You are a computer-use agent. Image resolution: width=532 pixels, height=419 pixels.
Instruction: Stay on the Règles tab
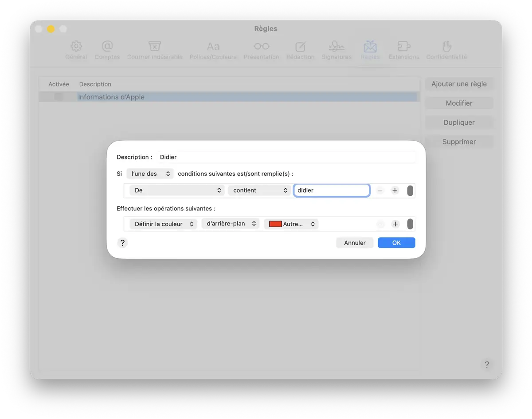coord(371,50)
